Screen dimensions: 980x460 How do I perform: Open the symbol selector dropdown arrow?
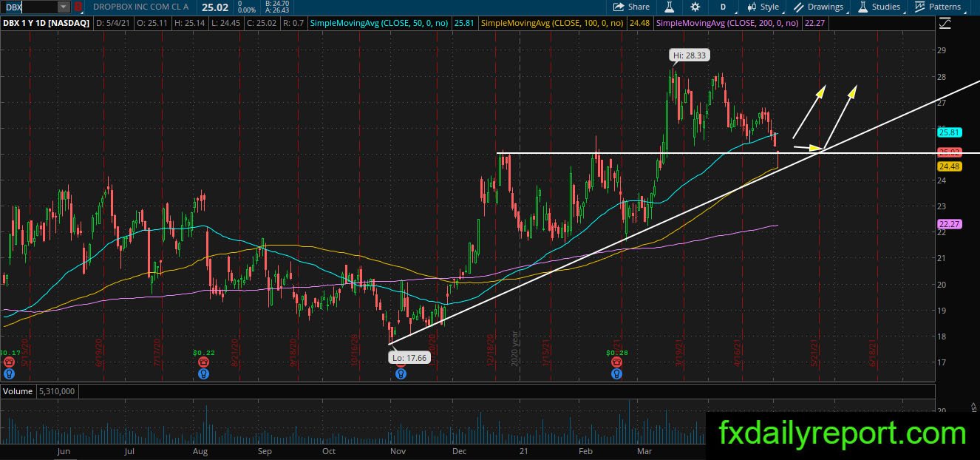click(x=64, y=7)
